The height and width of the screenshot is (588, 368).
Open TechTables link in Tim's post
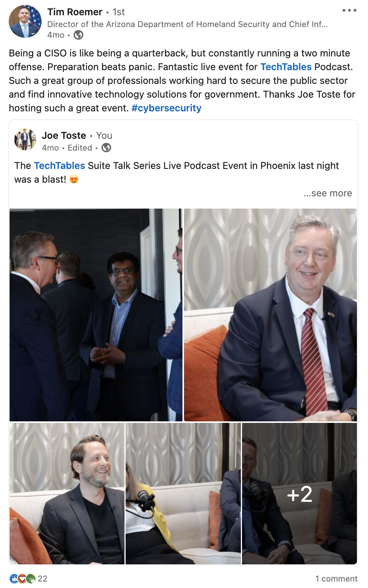286,67
